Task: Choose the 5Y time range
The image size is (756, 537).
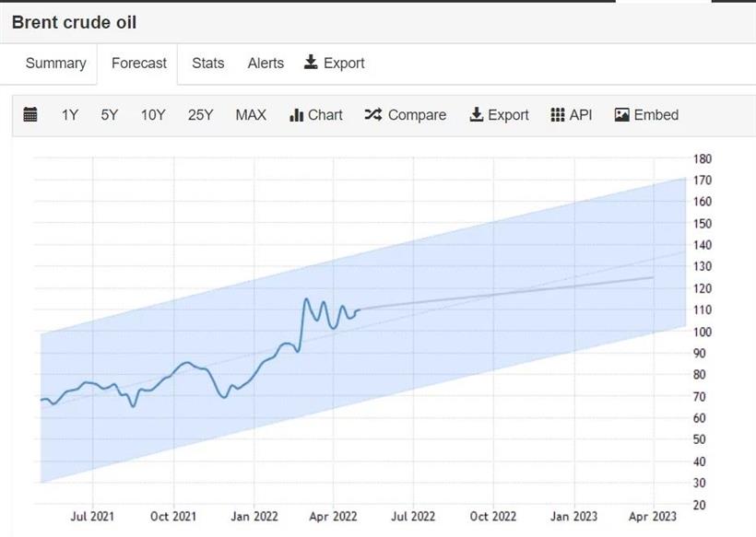Action: [x=110, y=115]
